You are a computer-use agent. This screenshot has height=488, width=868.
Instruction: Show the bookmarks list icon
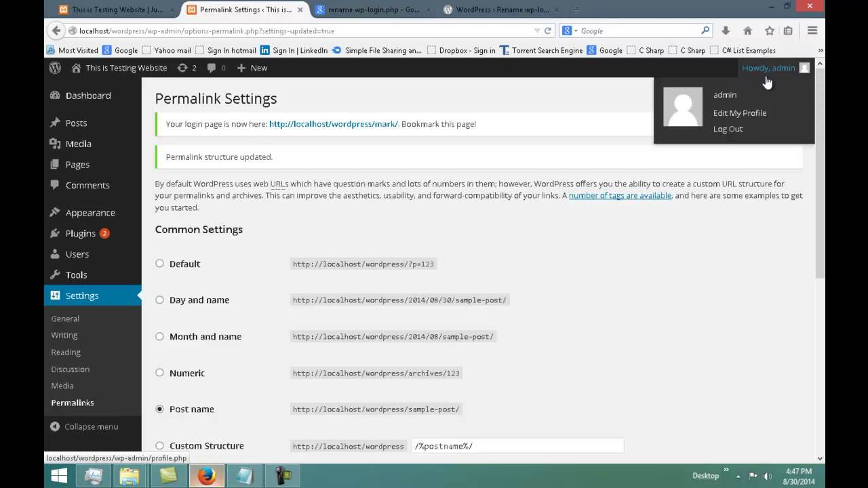pos(788,30)
